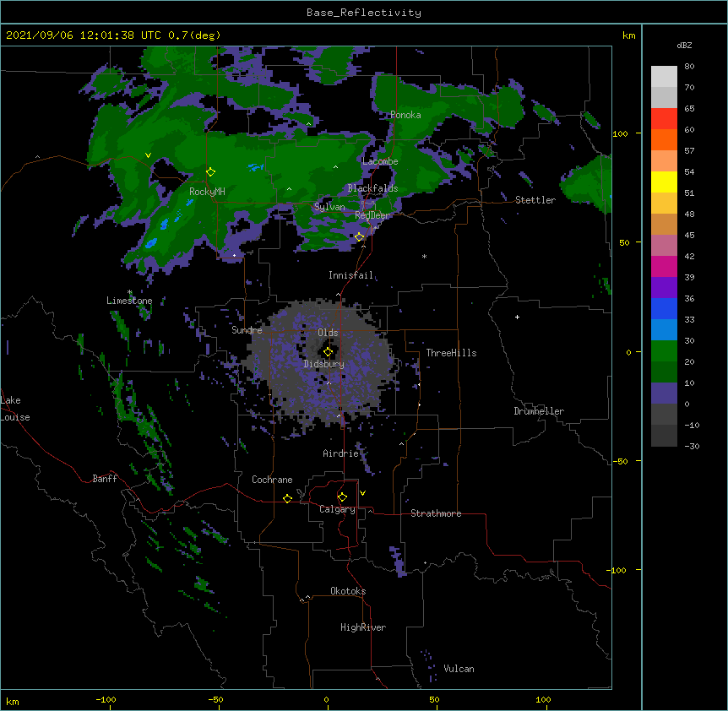Image resolution: width=728 pixels, height=711 pixels.
Task: Click the light orange 57–54 dBZ swatch
Action: (x=664, y=161)
